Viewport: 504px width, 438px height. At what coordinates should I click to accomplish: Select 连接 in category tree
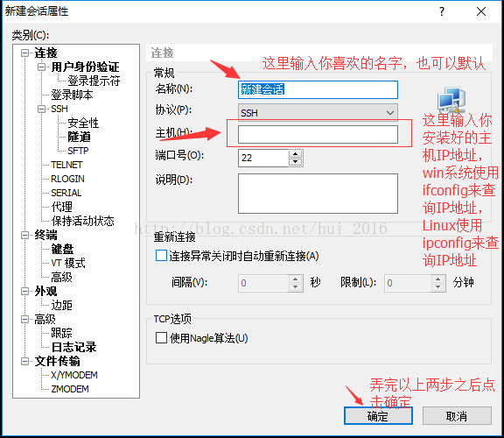click(x=46, y=53)
